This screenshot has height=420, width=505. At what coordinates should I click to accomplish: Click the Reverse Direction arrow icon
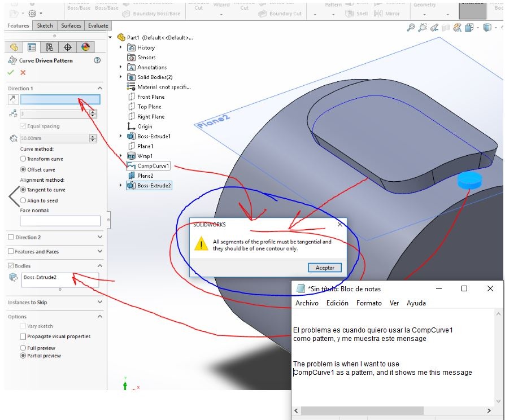13,99
